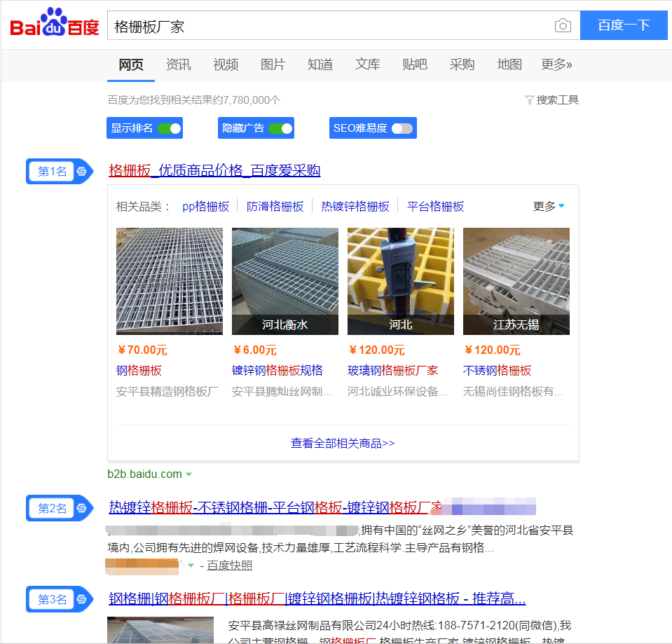The width and height of the screenshot is (672, 644).
Task: Open second result 热镀锌格栅板-不锈钢格栅 title
Action: pos(275,507)
